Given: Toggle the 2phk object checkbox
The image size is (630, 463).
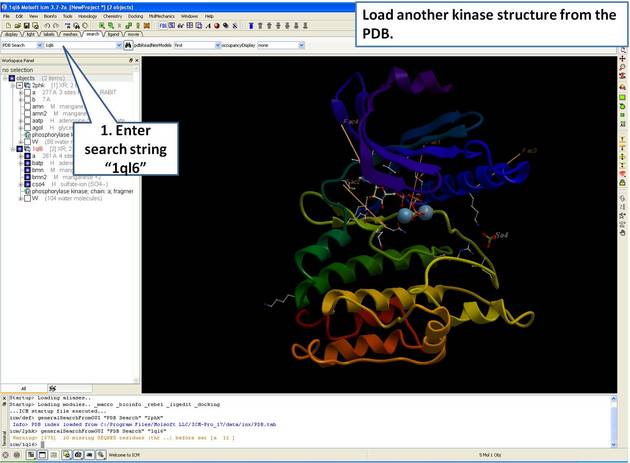Looking at the screenshot, I should pyautogui.click(x=20, y=86).
